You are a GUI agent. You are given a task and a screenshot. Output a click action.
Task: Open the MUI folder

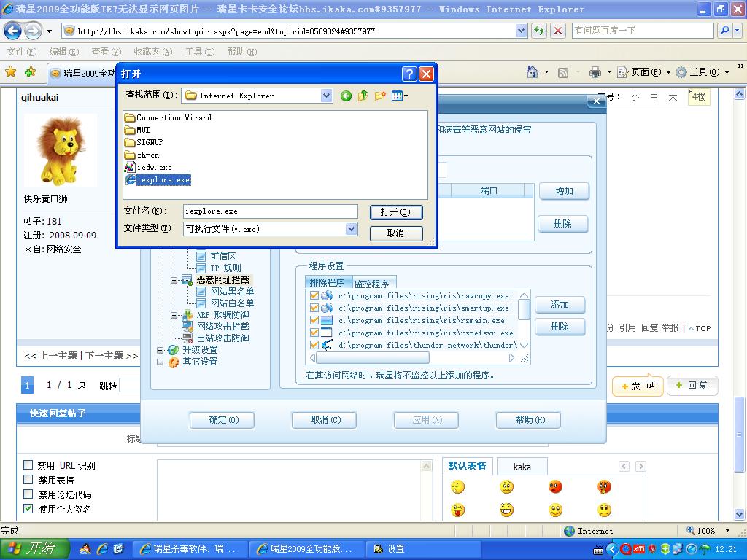pyautogui.click(x=137, y=130)
